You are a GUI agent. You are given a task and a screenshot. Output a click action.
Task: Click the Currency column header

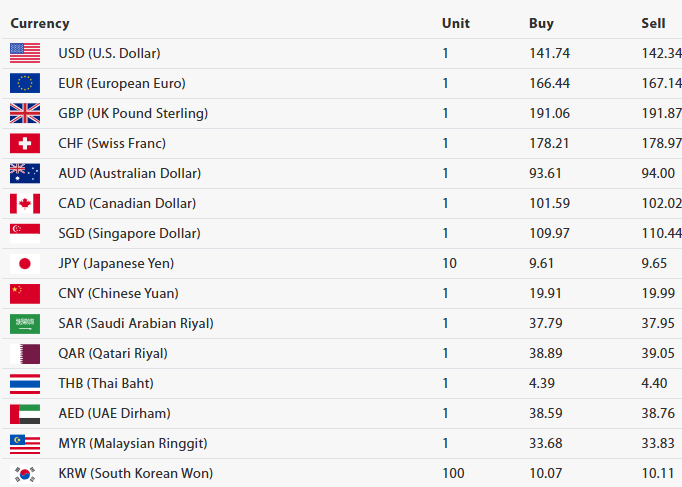click(40, 23)
